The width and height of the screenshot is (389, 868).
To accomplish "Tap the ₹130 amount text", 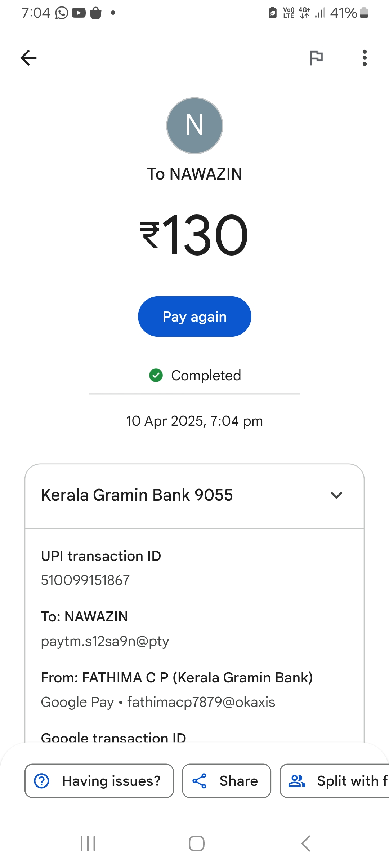I will pyautogui.click(x=194, y=235).
